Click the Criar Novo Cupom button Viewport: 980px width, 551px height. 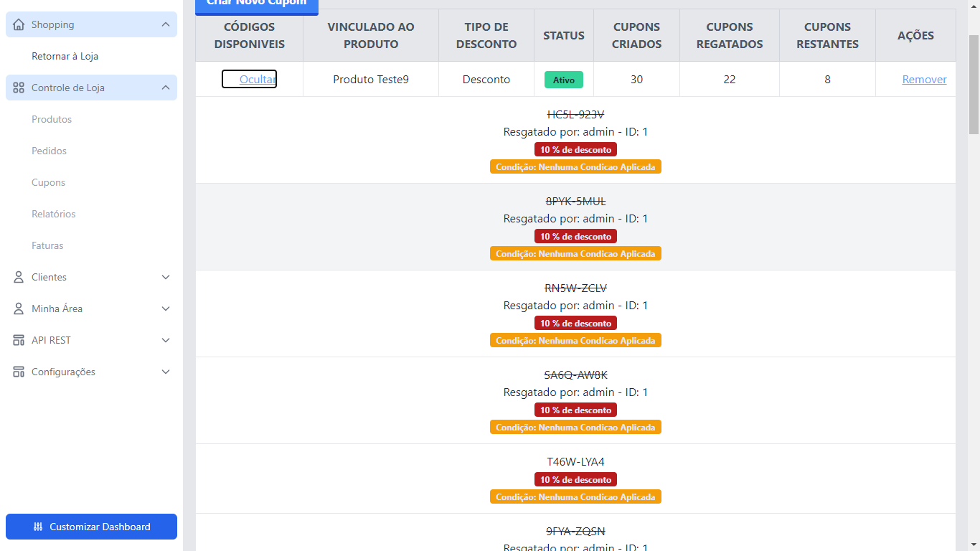[x=256, y=6]
